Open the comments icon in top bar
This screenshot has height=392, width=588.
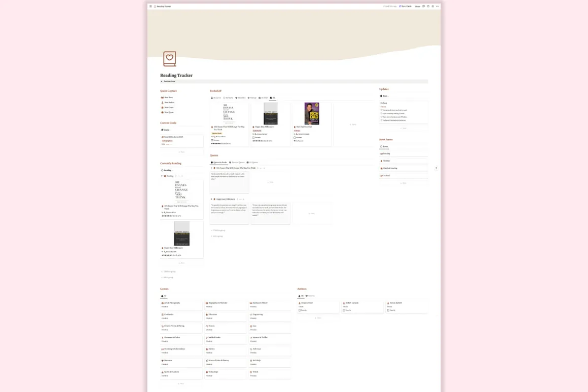click(x=424, y=7)
